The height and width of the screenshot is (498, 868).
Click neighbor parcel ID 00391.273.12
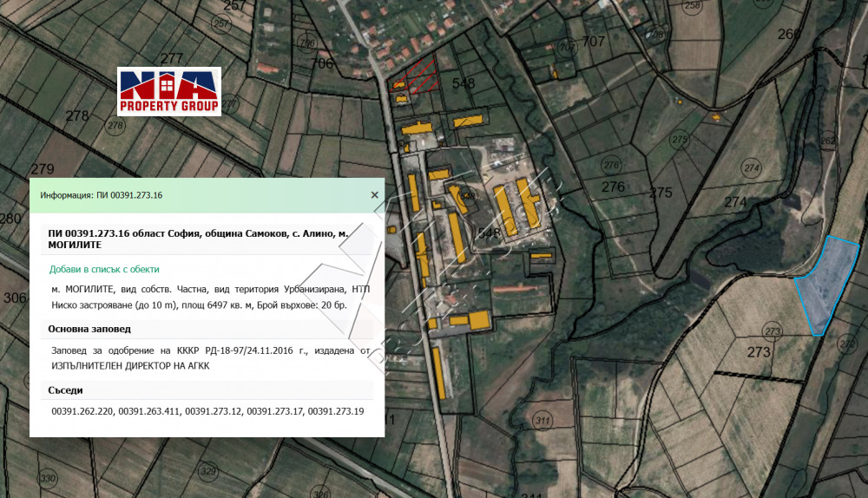214,411
